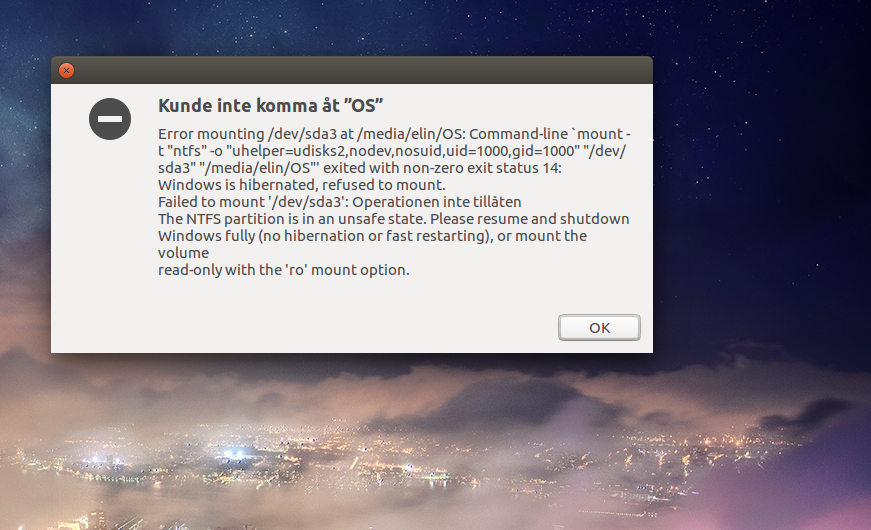Click the "Failed to mount '/dev/sda3'" line
871x530 pixels.
[339, 202]
